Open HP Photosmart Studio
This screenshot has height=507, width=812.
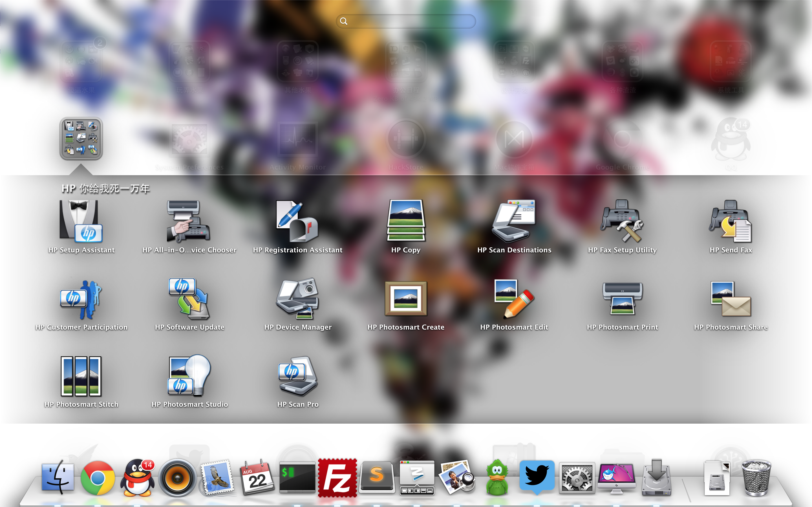[x=189, y=376]
